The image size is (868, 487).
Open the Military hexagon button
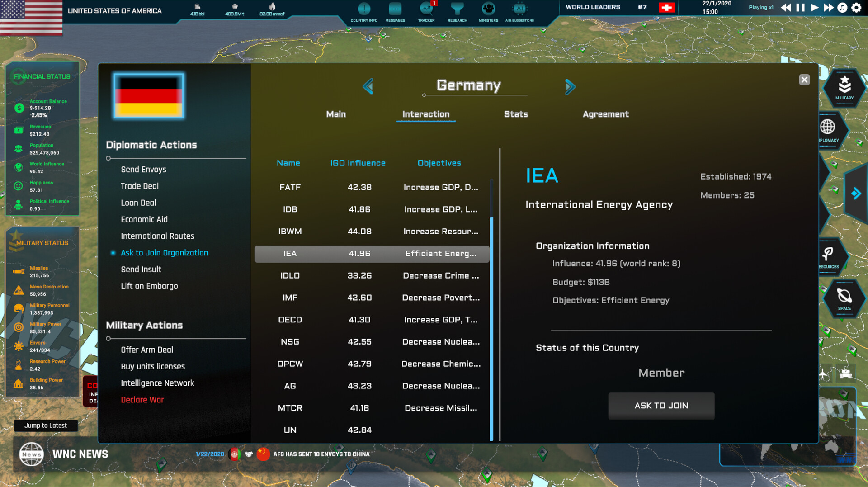pyautogui.click(x=844, y=87)
